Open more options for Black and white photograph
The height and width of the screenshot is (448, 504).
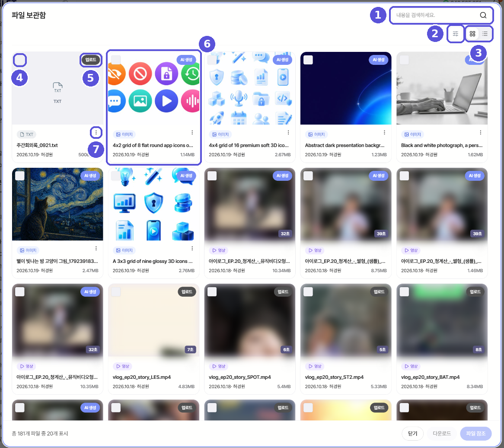480,132
